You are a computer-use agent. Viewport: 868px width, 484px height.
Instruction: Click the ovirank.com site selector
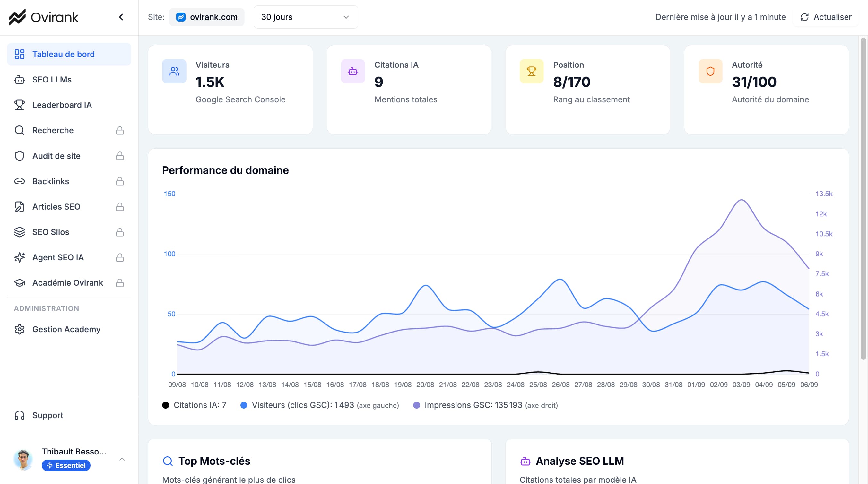coord(207,17)
